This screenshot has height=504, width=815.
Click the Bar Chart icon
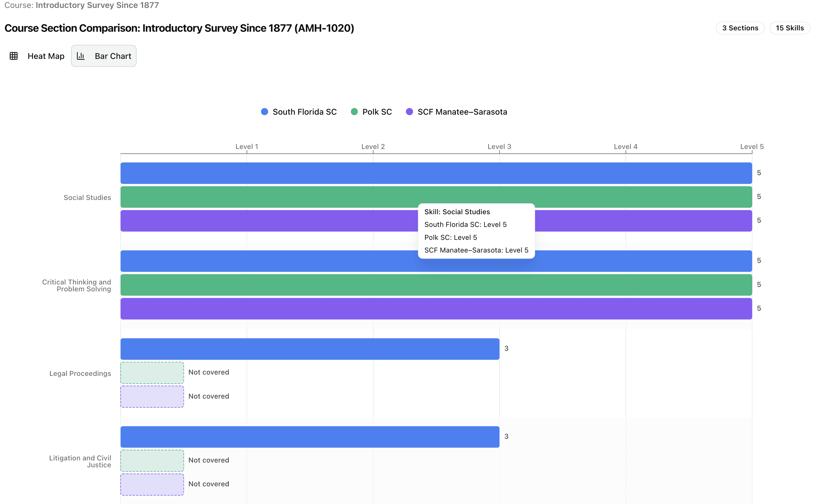(81, 56)
